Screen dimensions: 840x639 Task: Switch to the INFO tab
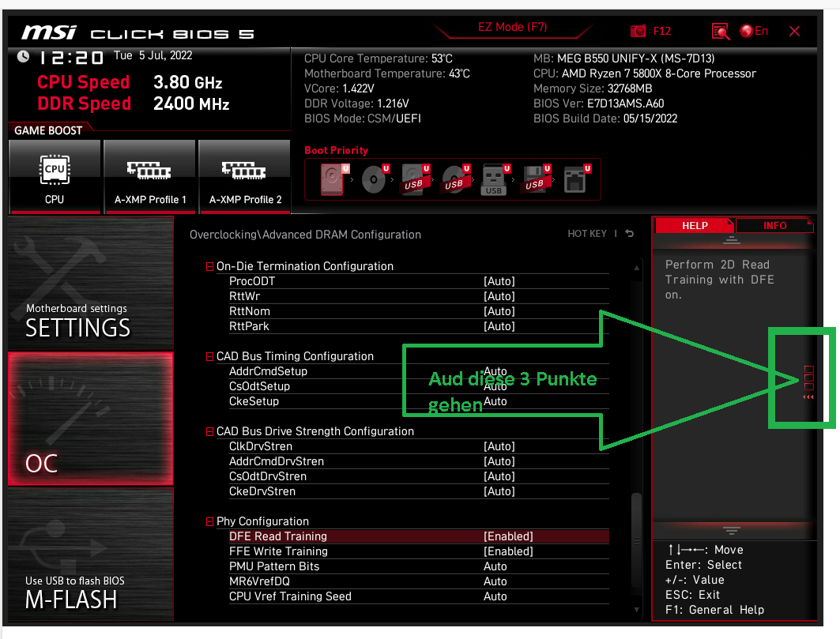(774, 225)
